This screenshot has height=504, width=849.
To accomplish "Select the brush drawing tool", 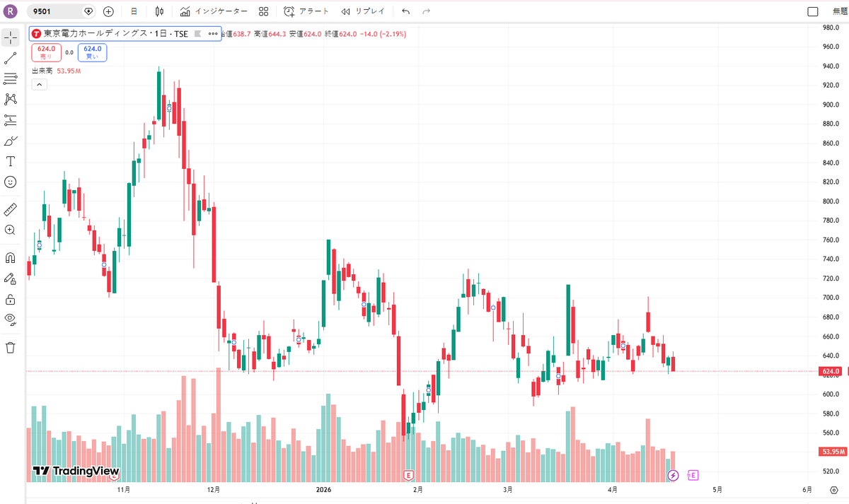I will click(11, 141).
